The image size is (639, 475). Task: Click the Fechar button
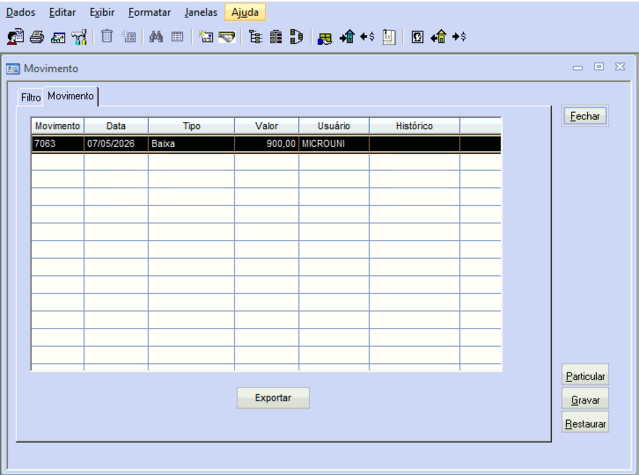(x=585, y=116)
